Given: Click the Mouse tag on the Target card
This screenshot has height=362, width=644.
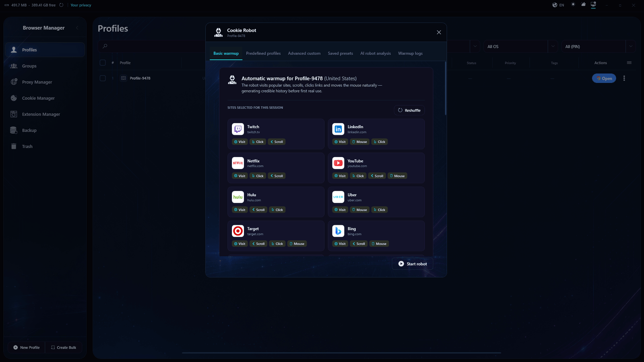Looking at the screenshot, I should point(297,244).
